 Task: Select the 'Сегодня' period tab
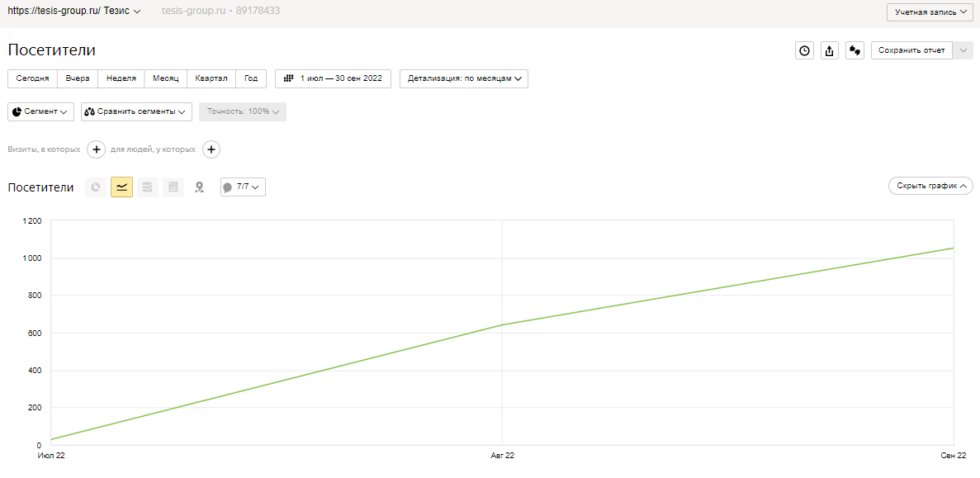pyautogui.click(x=32, y=78)
